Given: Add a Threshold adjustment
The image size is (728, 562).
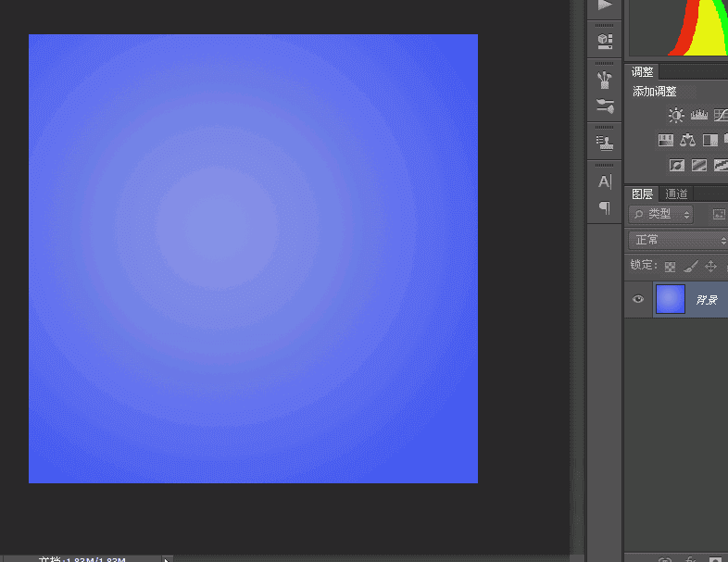Looking at the screenshot, I should (721, 165).
